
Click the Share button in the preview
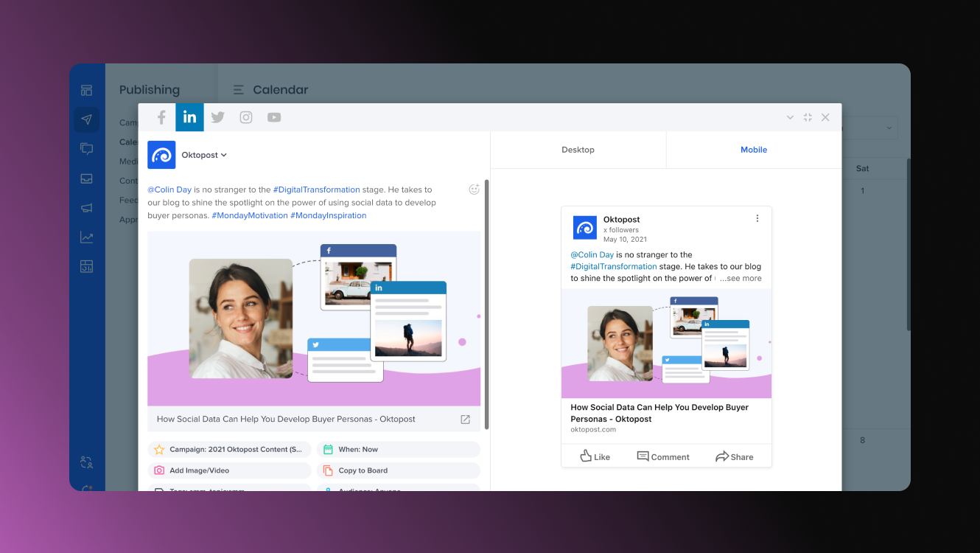coord(734,456)
